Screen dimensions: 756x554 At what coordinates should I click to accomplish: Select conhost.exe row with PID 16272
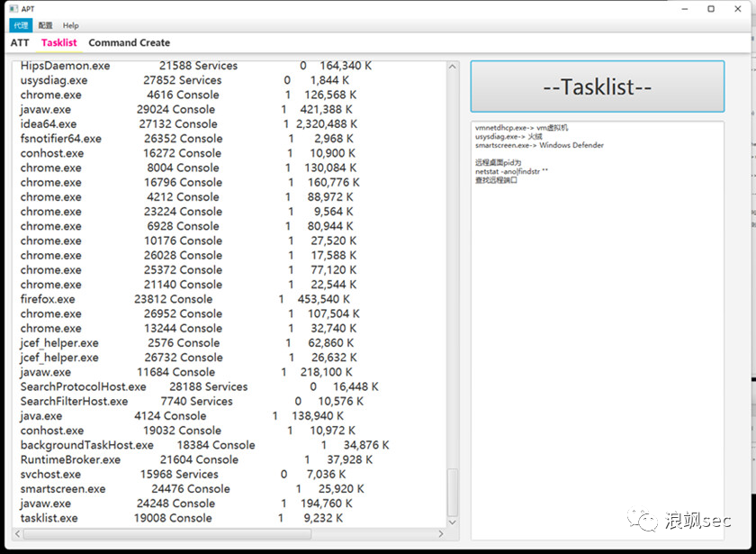(187, 153)
